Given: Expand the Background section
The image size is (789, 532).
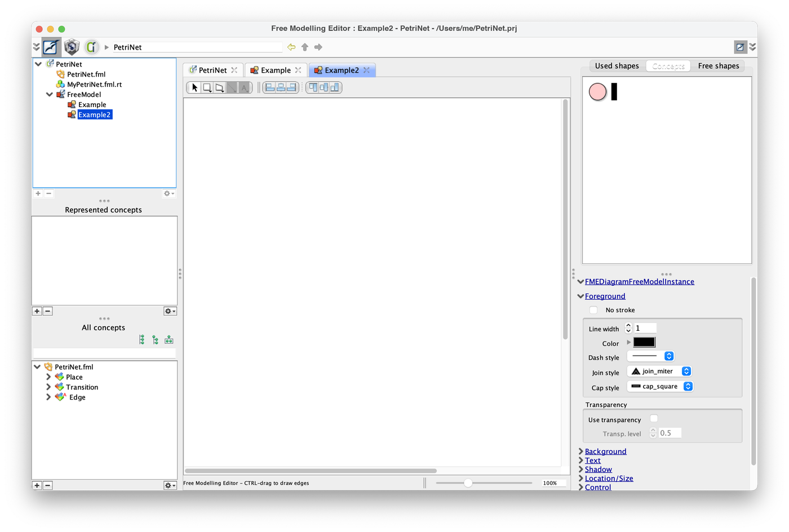Looking at the screenshot, I should click(x=581, y=451).
